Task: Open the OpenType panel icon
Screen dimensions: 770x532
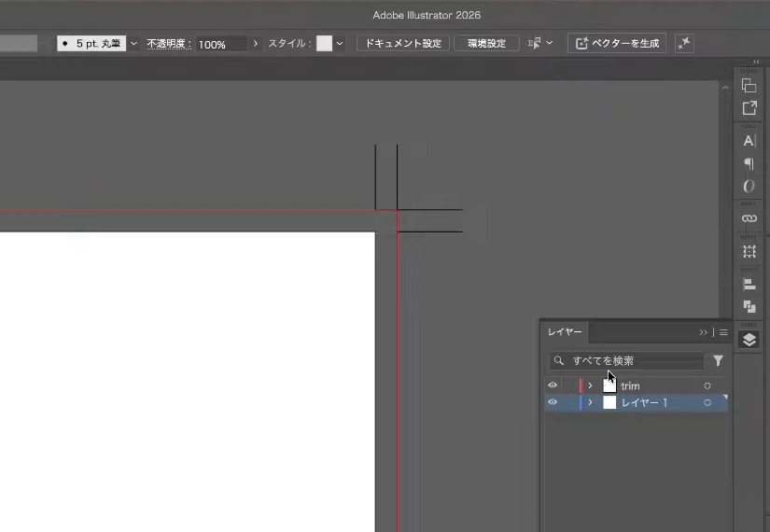Action: click(x=749, y=186)
